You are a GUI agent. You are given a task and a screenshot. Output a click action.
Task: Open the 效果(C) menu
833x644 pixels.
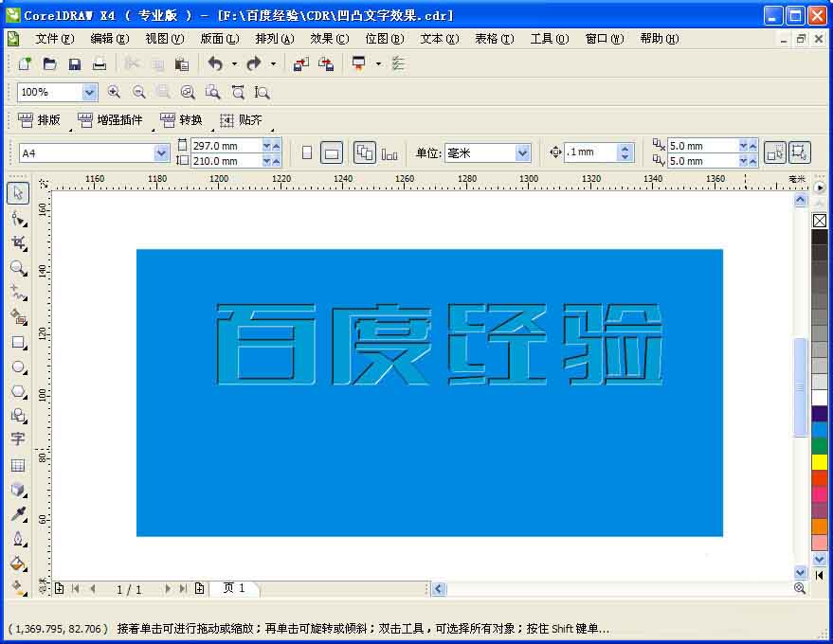[x=330, y=39]
